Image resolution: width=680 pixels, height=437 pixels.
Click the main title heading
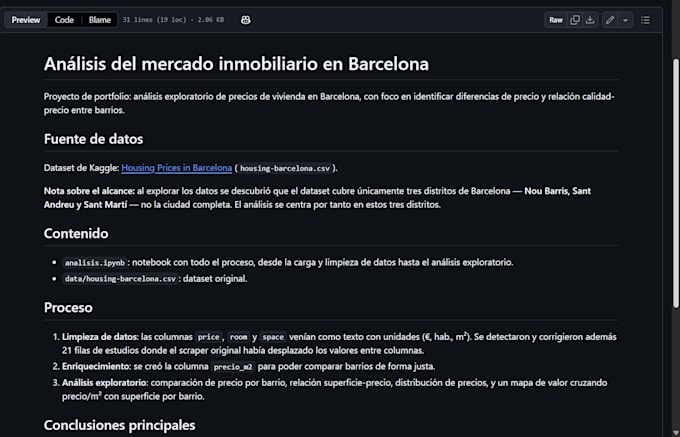pos(236,64)
